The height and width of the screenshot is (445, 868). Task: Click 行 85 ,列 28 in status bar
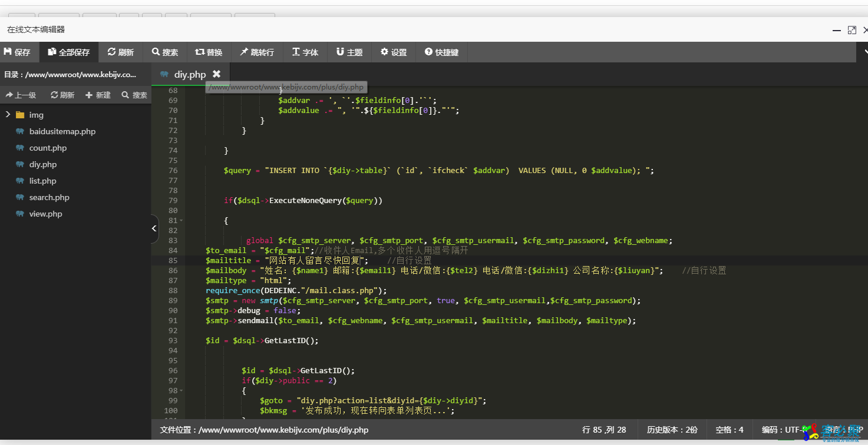point(604,430)
